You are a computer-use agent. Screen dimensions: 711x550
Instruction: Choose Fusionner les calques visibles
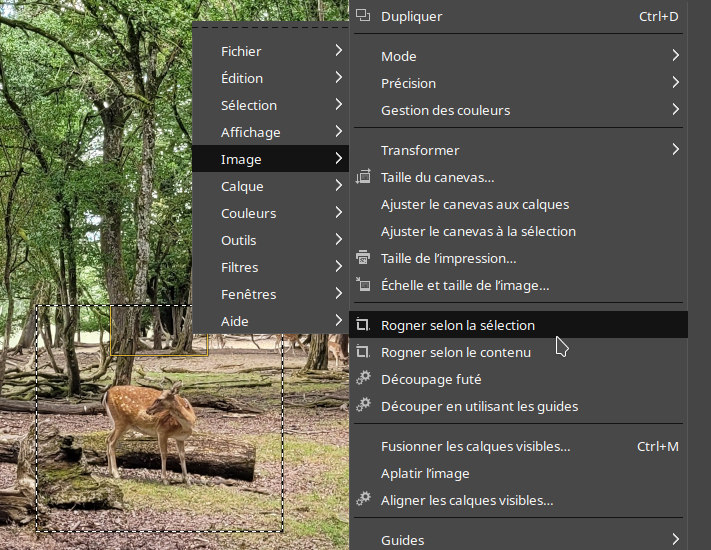pos(475,446)
